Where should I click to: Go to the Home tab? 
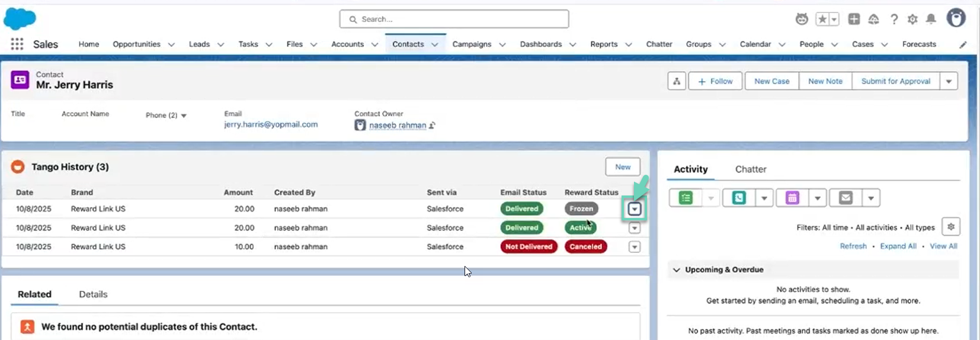point(89,44)
